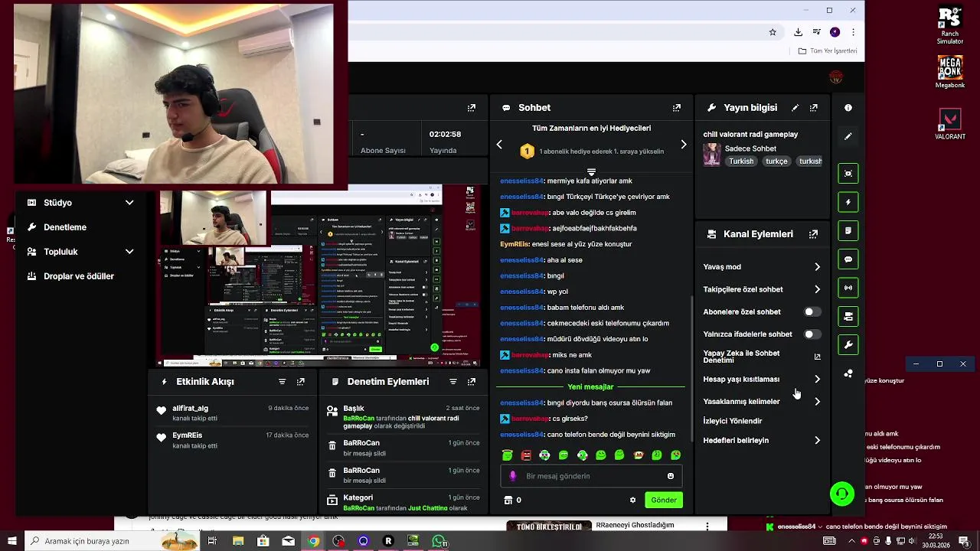Select the channel actions icon in right sidebar

(848, 316)
